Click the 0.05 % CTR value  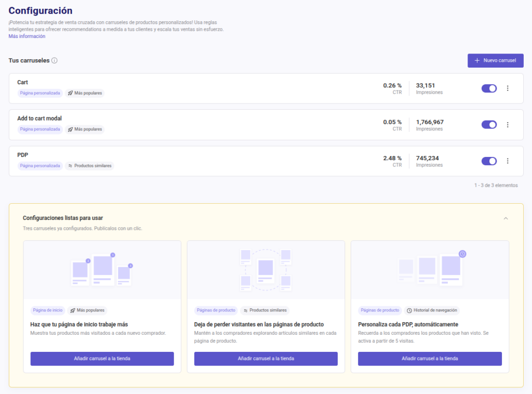[x=392, y=122]
